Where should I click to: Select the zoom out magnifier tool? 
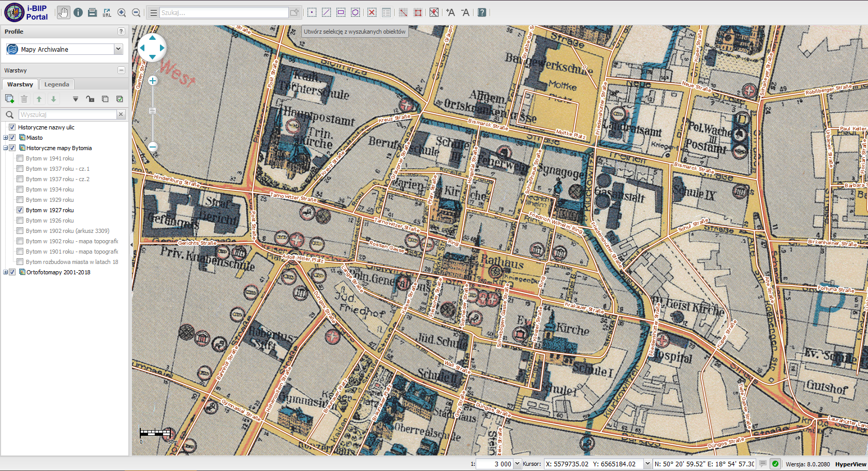point(136,12)
